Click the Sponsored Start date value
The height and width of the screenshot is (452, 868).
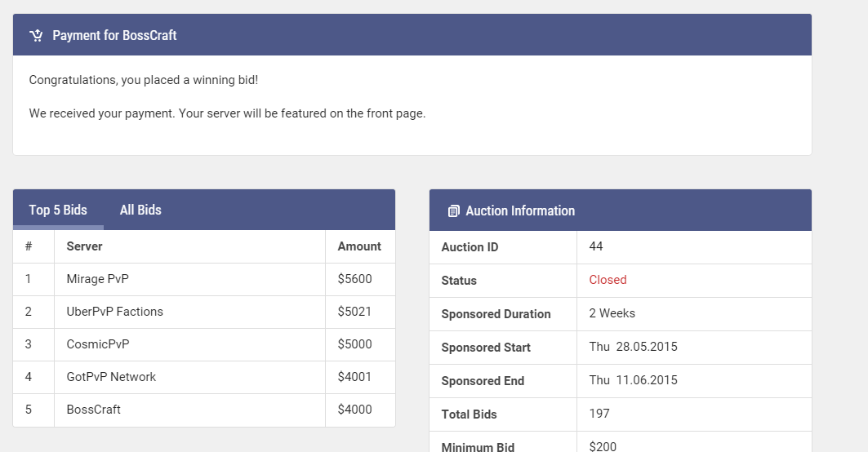633,347
